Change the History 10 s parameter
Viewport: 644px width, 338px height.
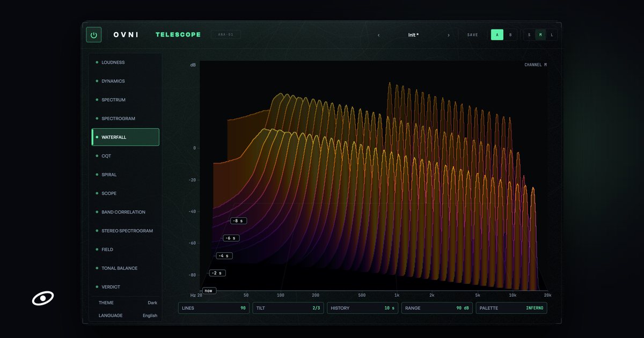click(362, 308)
